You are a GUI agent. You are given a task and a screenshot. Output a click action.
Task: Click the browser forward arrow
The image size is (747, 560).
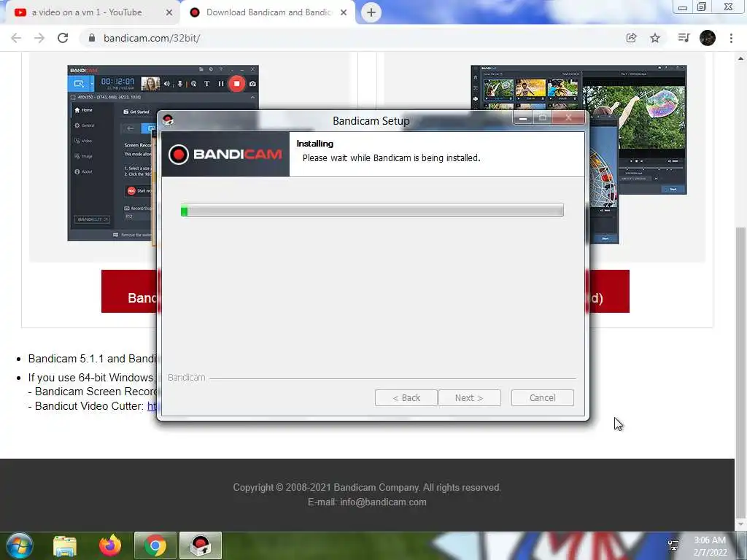(x=39, y=38)
